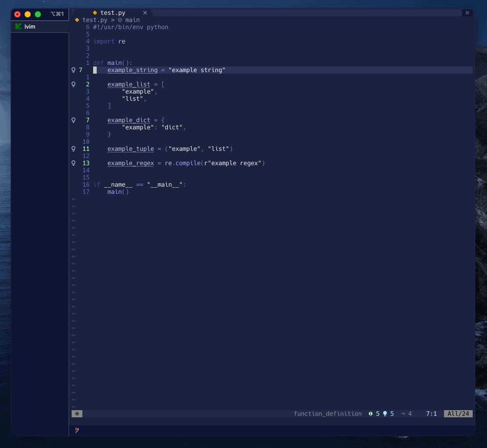Close the test.py buffer tab
Viewport: 487px width, 448px height.
[145, 13]
